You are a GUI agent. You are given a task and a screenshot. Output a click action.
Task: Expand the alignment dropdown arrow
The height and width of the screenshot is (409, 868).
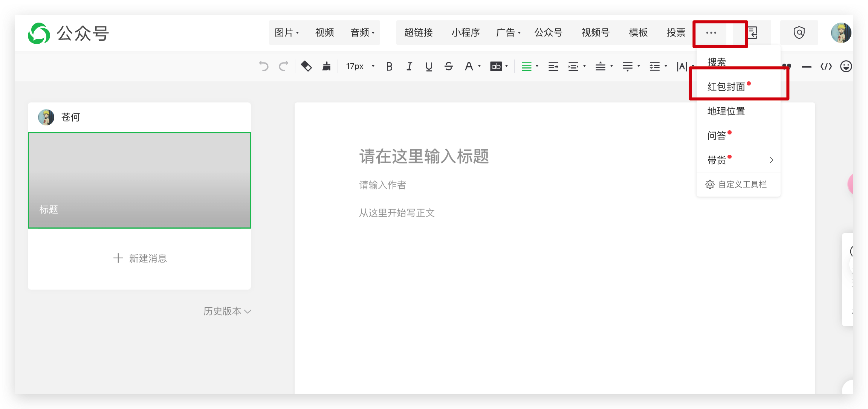[x=537, y=66]
